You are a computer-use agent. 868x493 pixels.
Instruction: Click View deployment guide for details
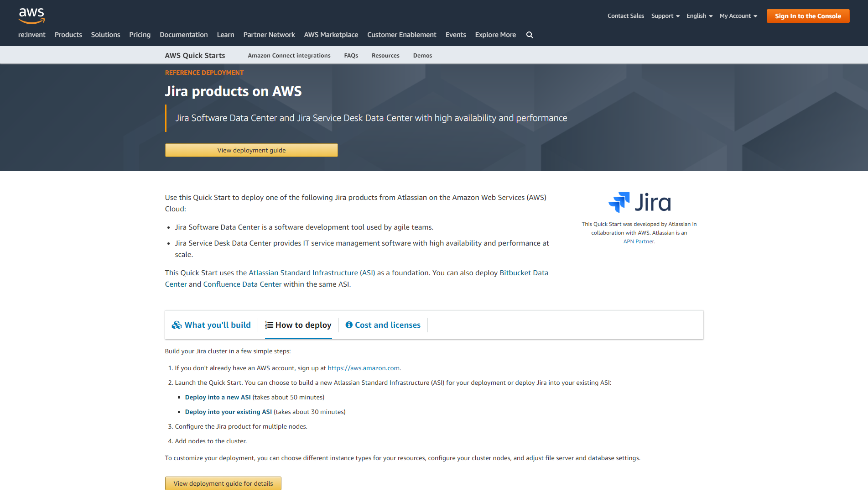(x=223, y=483)
